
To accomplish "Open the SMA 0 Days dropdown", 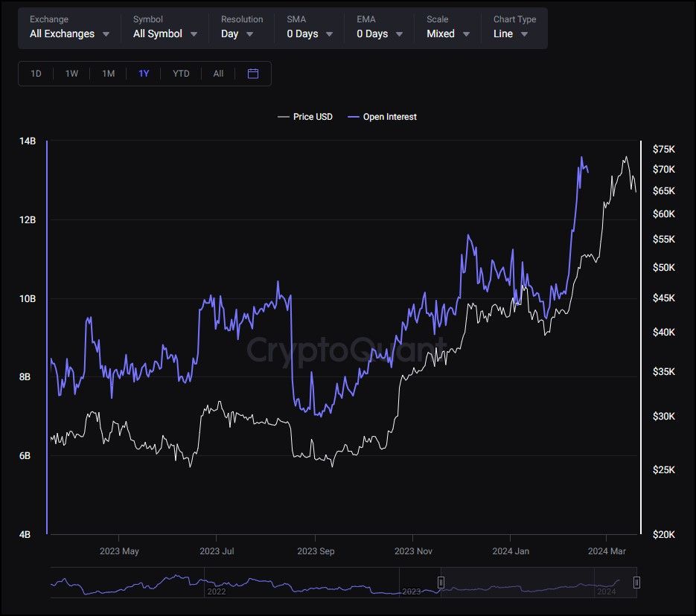I will click(310, 33).
